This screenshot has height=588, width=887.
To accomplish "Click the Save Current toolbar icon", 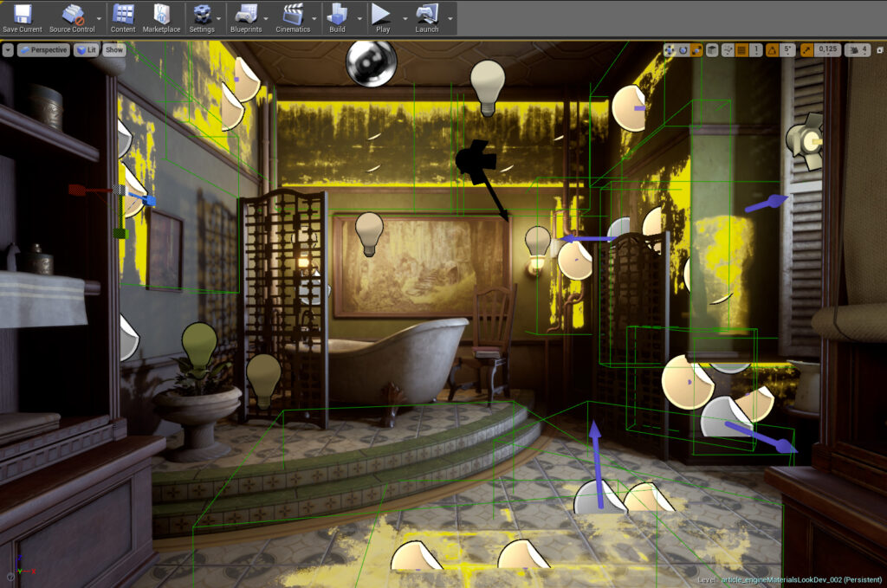I will click(x=22, y=15).
